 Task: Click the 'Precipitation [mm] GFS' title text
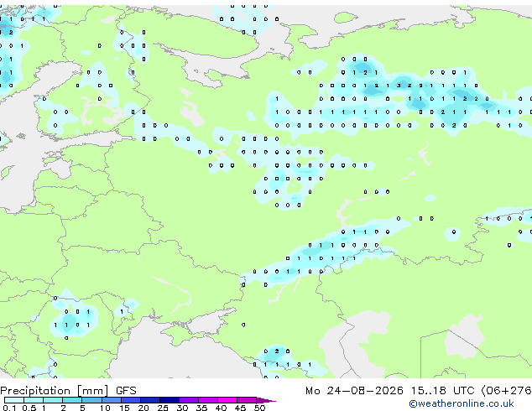(68, 391)
